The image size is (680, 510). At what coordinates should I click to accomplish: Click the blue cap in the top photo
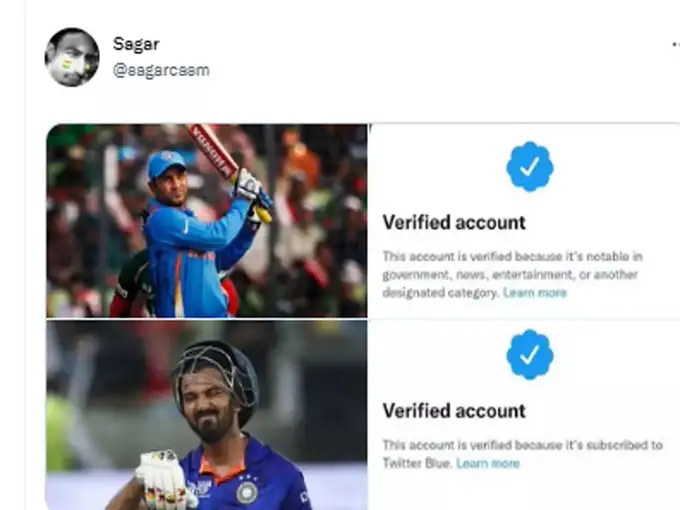(166, 164)
